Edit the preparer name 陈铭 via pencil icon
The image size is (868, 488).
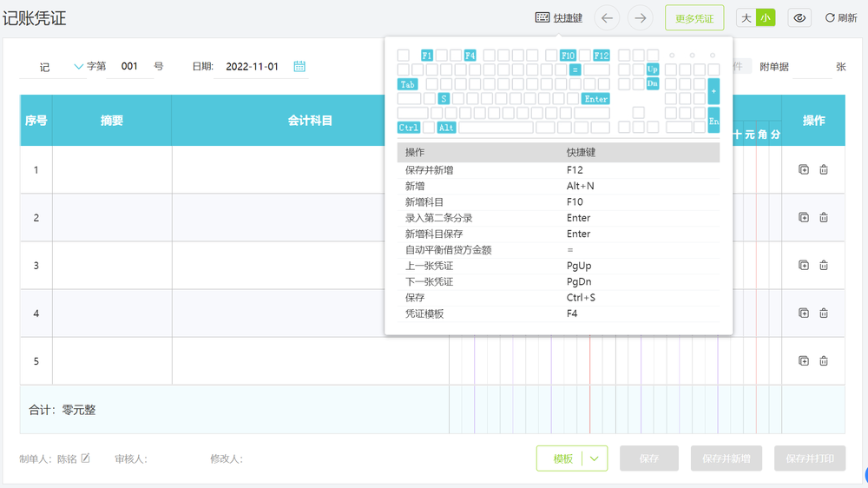(x=85, y=458)
